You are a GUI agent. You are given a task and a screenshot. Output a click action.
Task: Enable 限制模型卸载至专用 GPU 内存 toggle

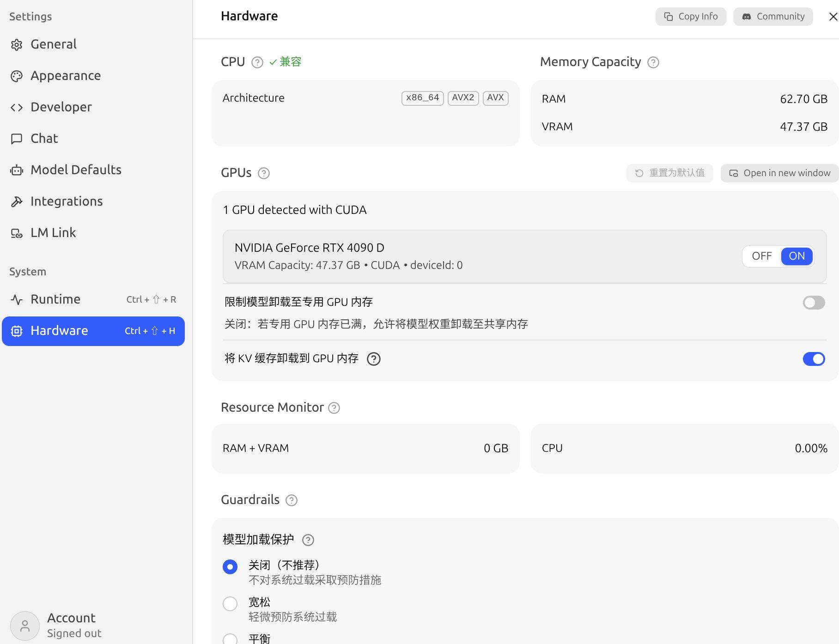tap(814, 303)
